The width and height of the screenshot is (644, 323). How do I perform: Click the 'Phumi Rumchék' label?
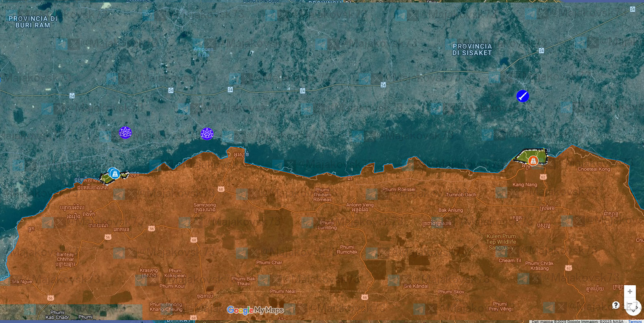pos(347,249)
